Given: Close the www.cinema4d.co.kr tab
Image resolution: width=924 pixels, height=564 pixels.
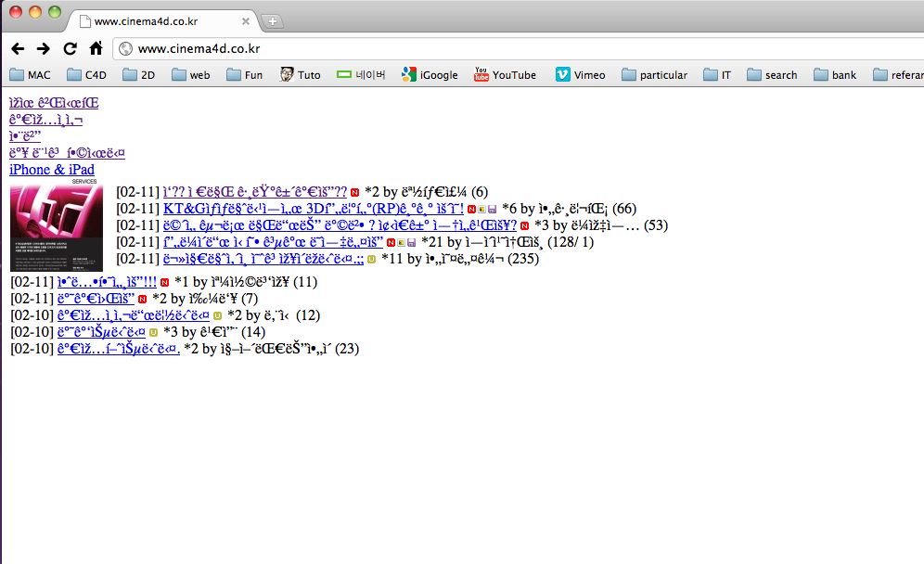Looking at the screenshot, I should pyautogui.click(x=246, y=21).
